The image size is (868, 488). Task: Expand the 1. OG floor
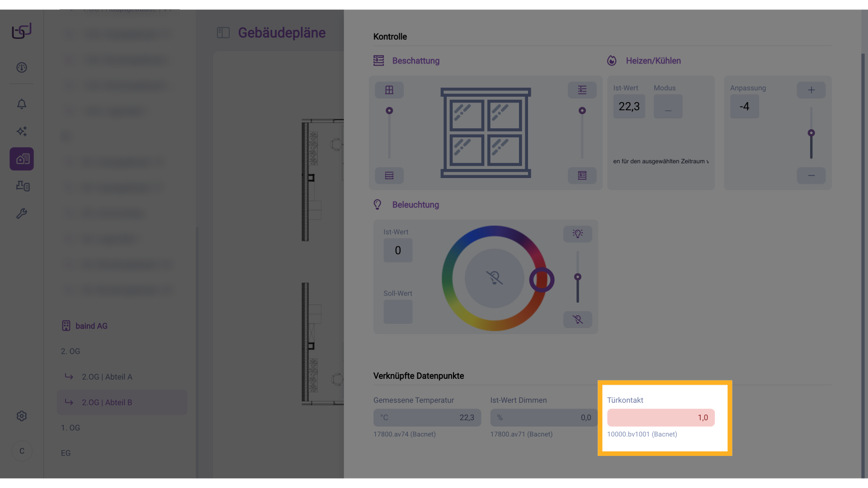[71, 427]
